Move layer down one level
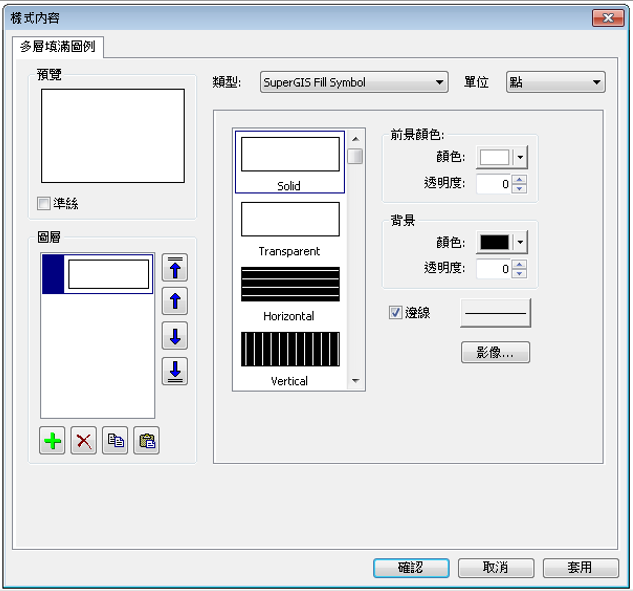 pyautogui.click(x=175, y=335)
